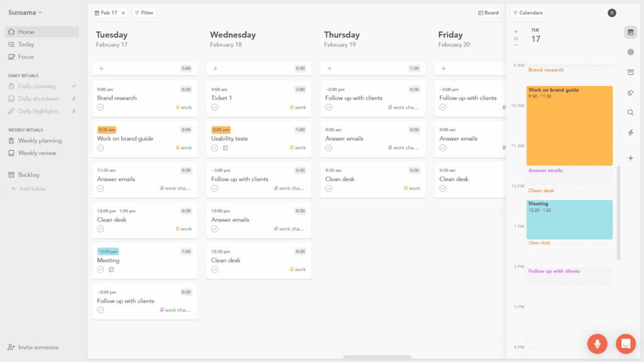Click the Filter button
This screenshot has height=362, width=644.
tap(144, 13)
